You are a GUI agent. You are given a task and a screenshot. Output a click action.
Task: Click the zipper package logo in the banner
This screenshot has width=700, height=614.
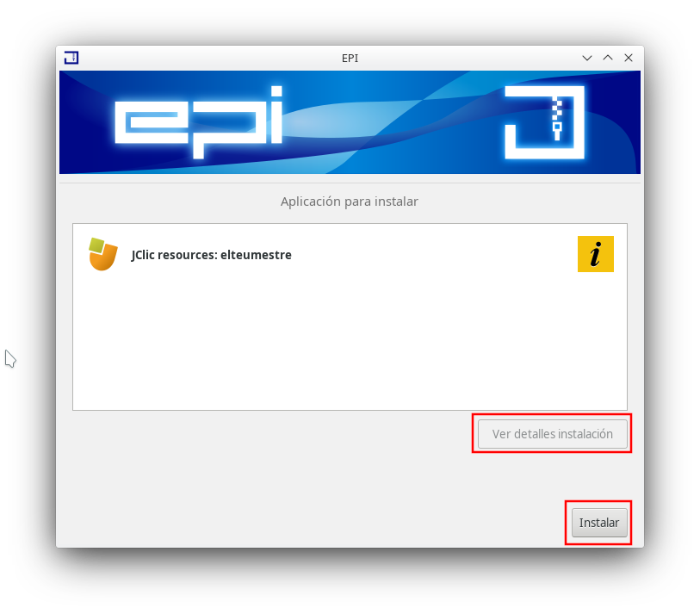point(544,122)
